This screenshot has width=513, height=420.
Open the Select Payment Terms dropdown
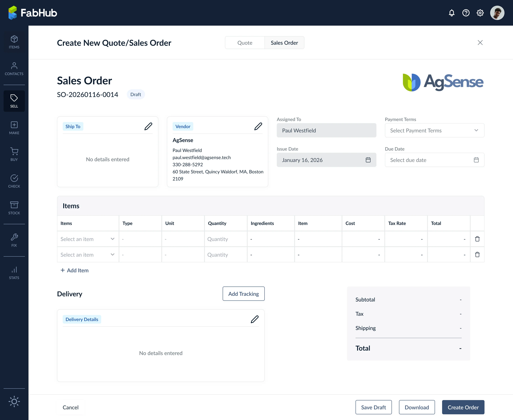point(434,130)
